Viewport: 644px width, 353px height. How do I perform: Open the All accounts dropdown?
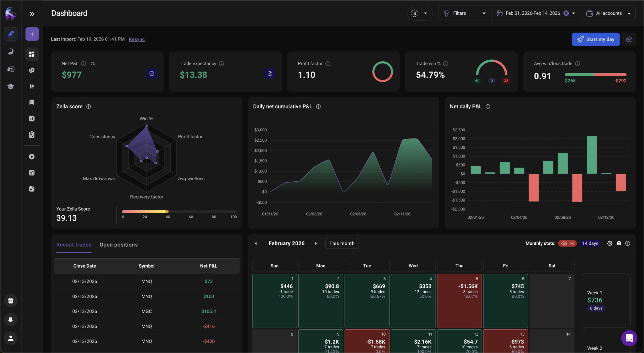(x=609, y=13)
